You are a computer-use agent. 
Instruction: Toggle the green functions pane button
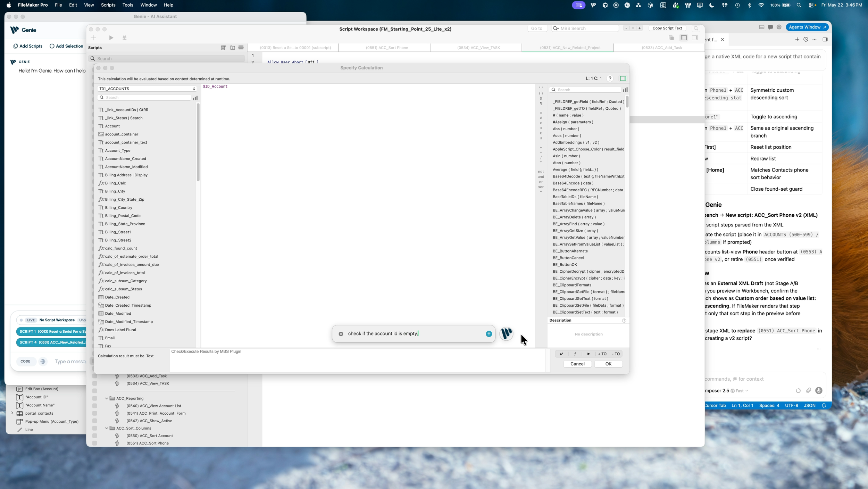[623, 78]
